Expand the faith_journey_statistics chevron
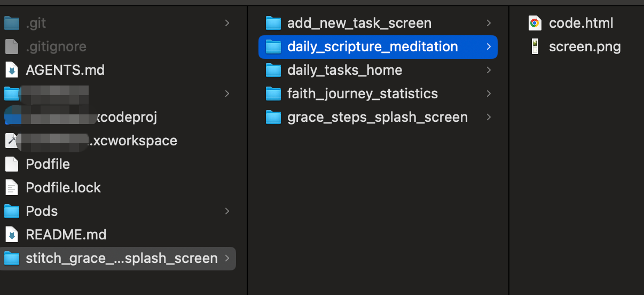 point(489,94)
